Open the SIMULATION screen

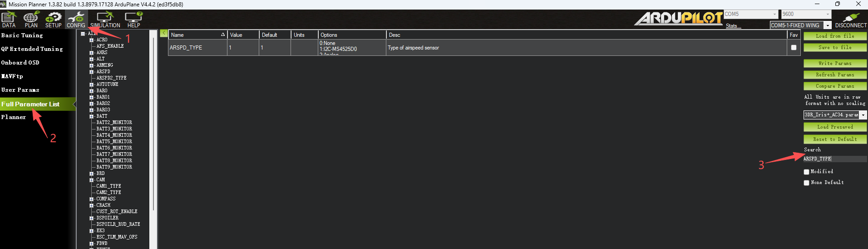click(105, 20)
